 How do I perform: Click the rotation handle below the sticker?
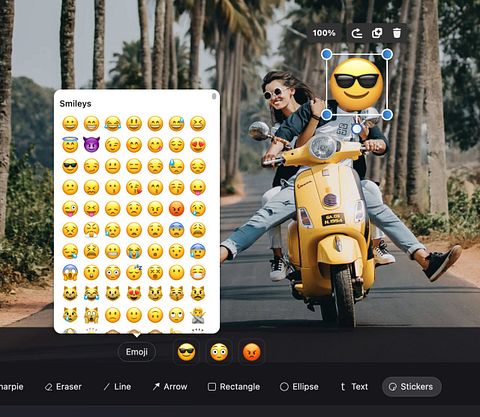pos(357,129)
